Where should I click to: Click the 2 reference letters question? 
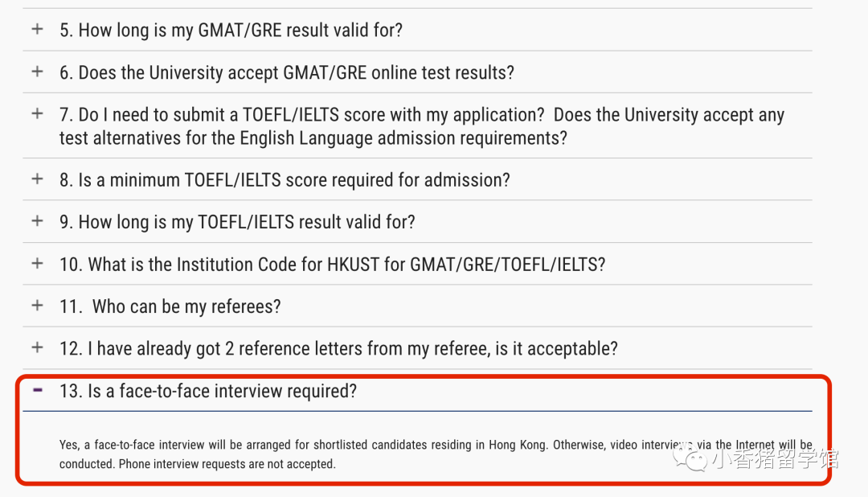pos(338,348)
